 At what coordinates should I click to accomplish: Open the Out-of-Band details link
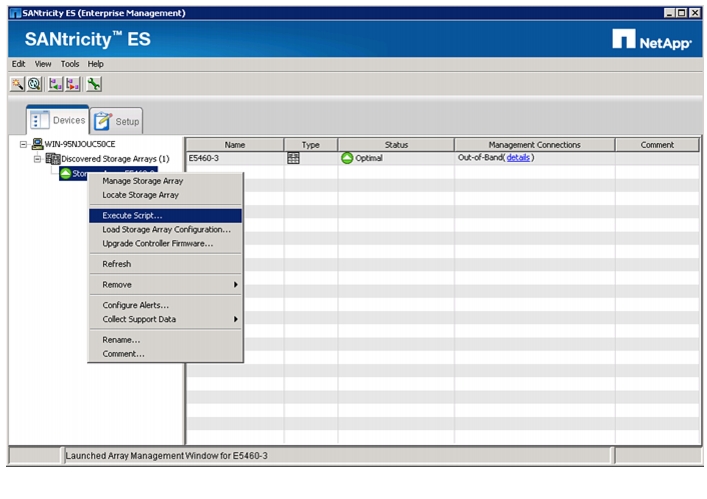pos(518,158)
